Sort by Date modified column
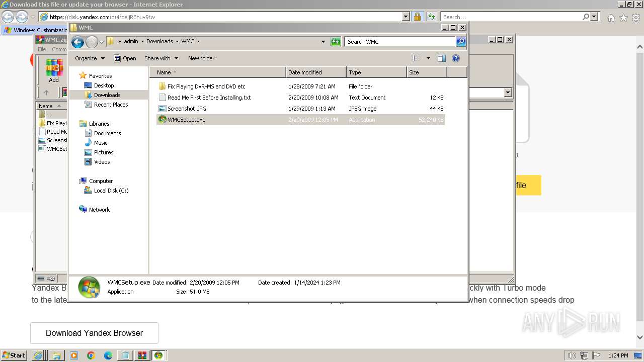 [x=316, y=72]
